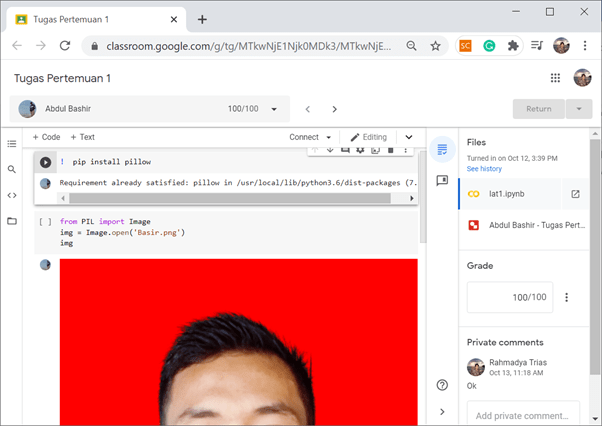Run the pip install pillow cell

point(45,162)
